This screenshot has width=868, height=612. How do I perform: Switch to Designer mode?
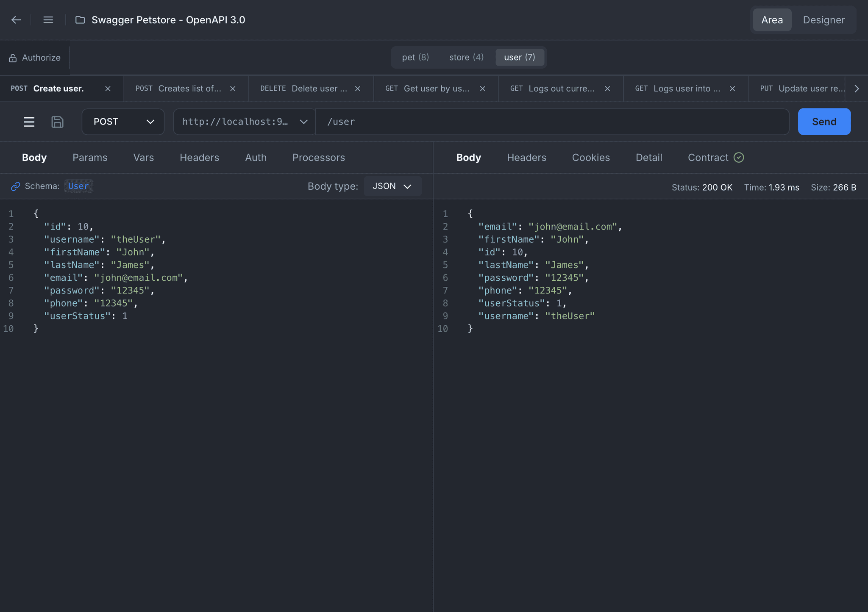823,20
